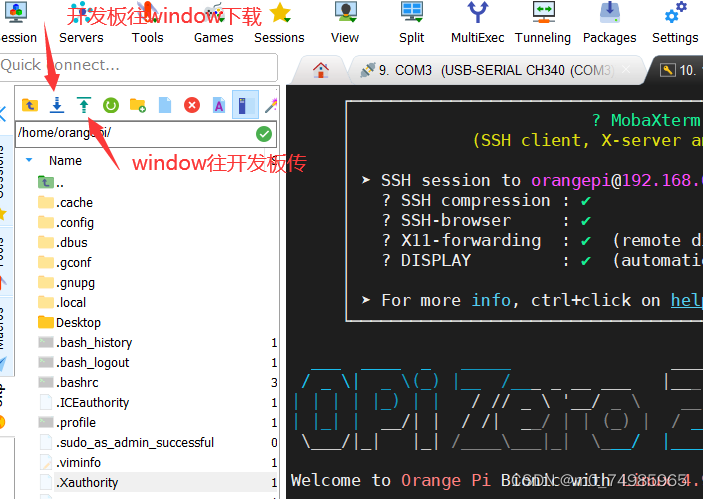Open the Settings gear button
Viewport: 703px width, 499px height.
tap(675, 23)
